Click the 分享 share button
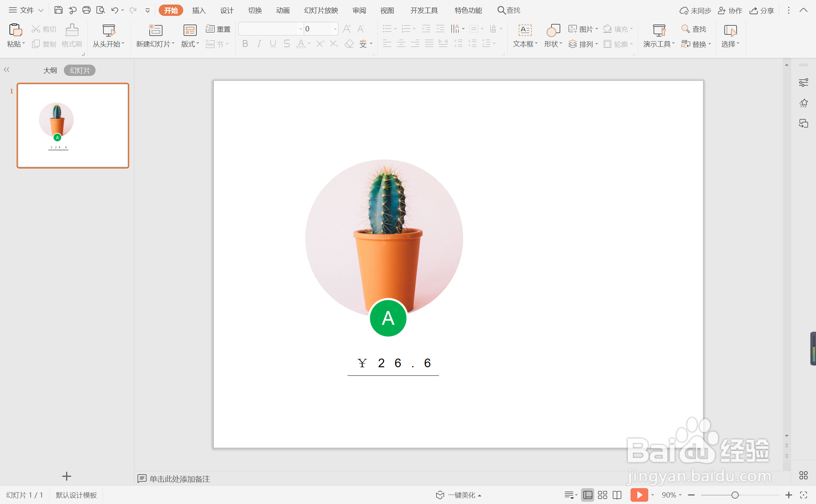Image resolution: width=816 pixels, height=504 pixels. point(762,10)
